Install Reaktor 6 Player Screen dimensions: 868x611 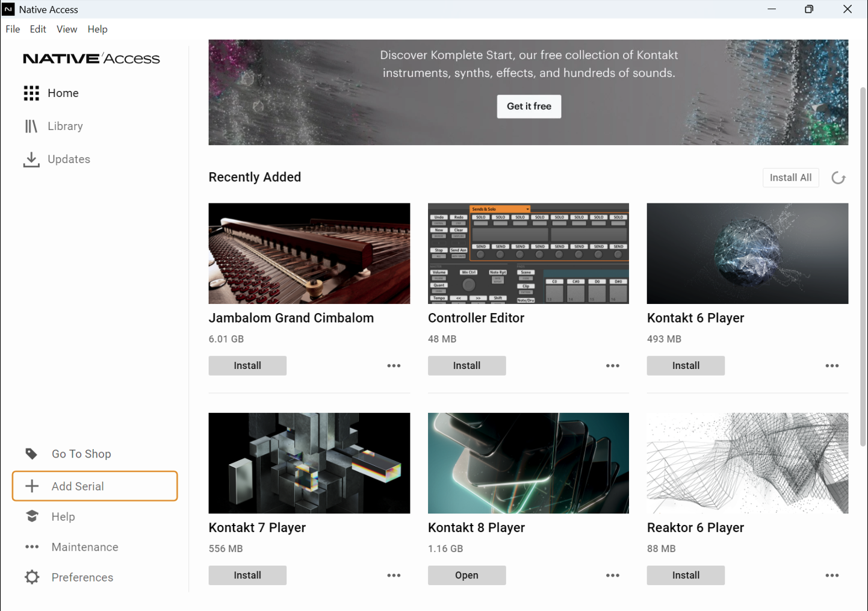click(x=686, y=575)
